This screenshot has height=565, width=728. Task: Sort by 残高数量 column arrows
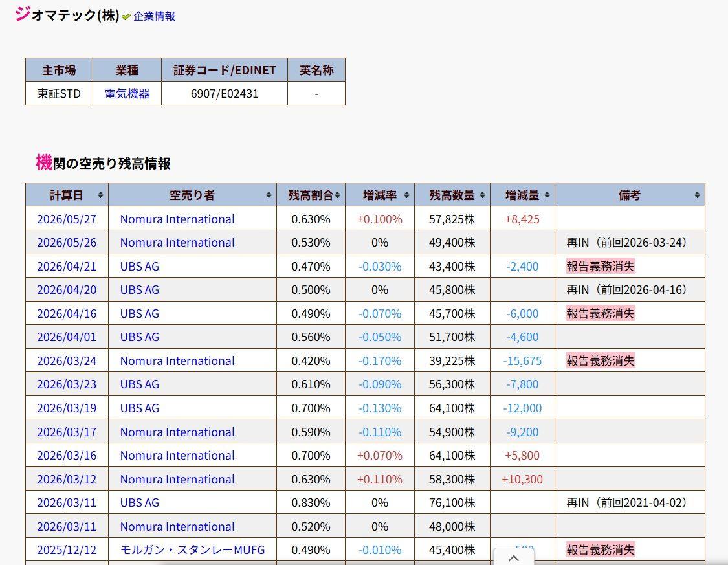[x=482, y=195]
